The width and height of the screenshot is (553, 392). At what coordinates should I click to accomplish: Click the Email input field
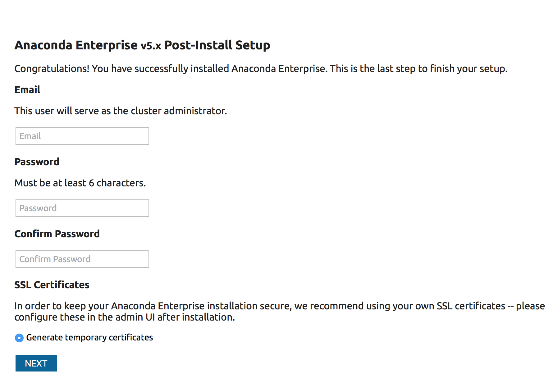tap(82, 136)
